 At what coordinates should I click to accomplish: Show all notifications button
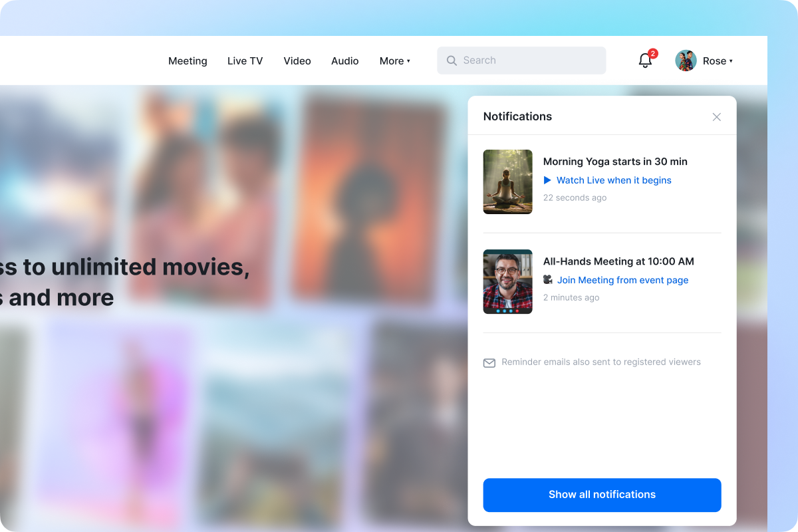602,495
